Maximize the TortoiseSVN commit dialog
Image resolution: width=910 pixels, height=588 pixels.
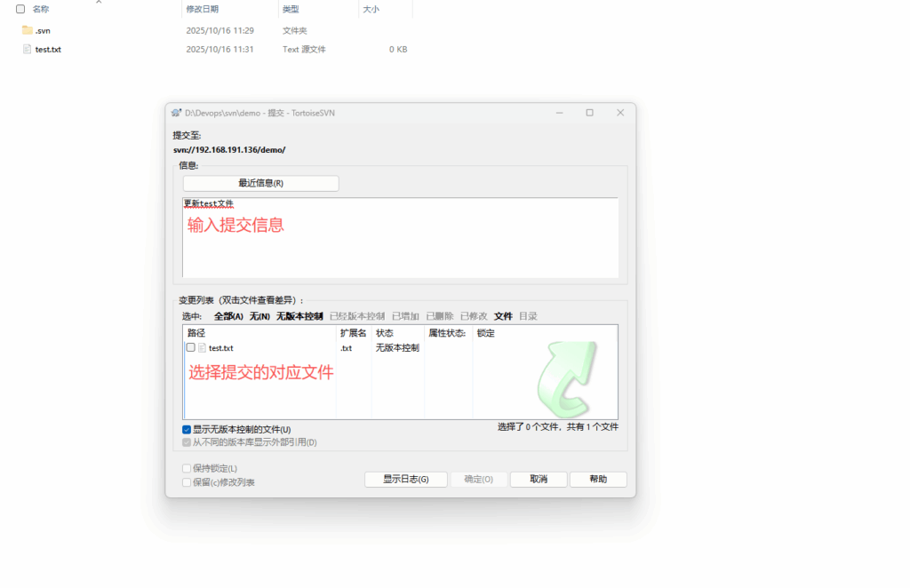[589, 113]
